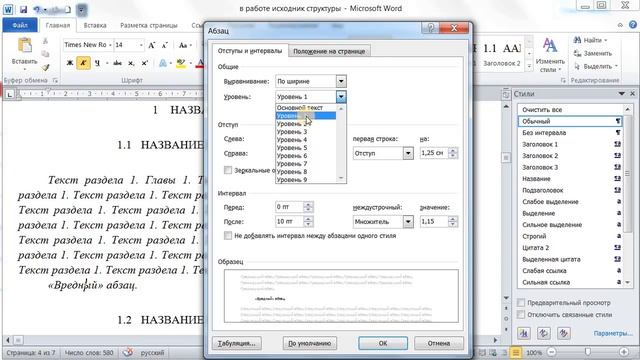Switch to Положение на странице tab

[x=329, y=51]
